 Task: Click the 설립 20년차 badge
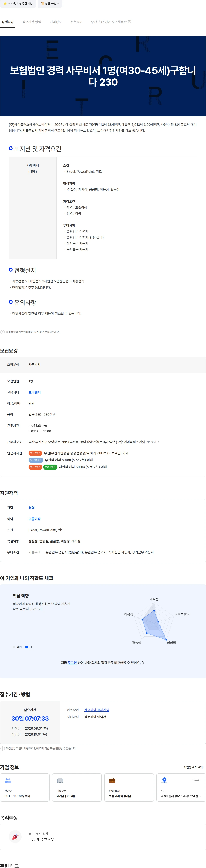point(50,4)
